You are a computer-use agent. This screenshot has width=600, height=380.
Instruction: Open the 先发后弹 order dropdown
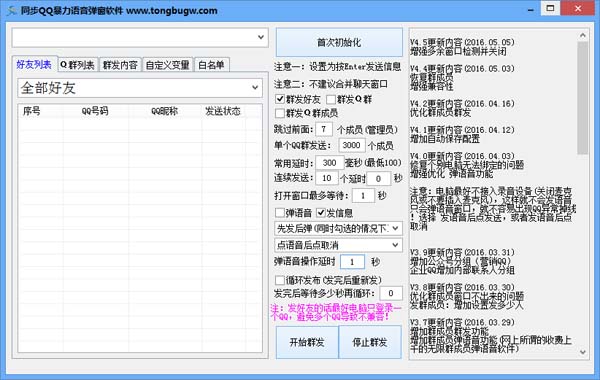coord(338,228)
